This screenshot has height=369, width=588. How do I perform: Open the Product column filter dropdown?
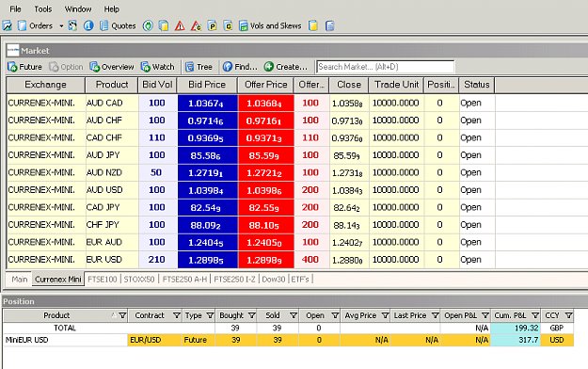(122, 315)
